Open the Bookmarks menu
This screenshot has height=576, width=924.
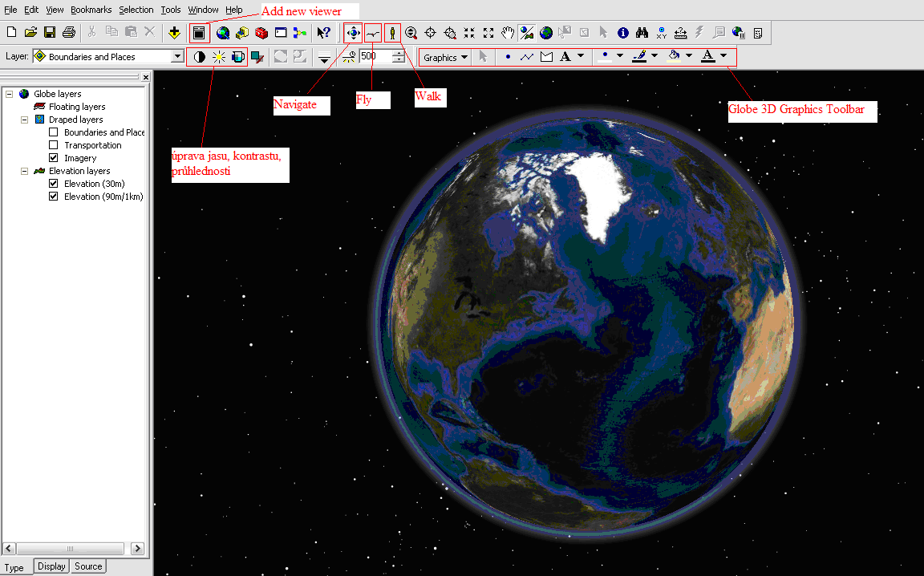91,10
